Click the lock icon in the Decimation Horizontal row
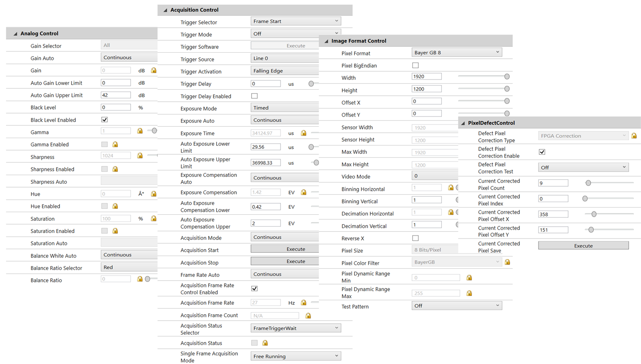Screen dimensions: 641x364 pyautogui.click(x=451, y=212)
